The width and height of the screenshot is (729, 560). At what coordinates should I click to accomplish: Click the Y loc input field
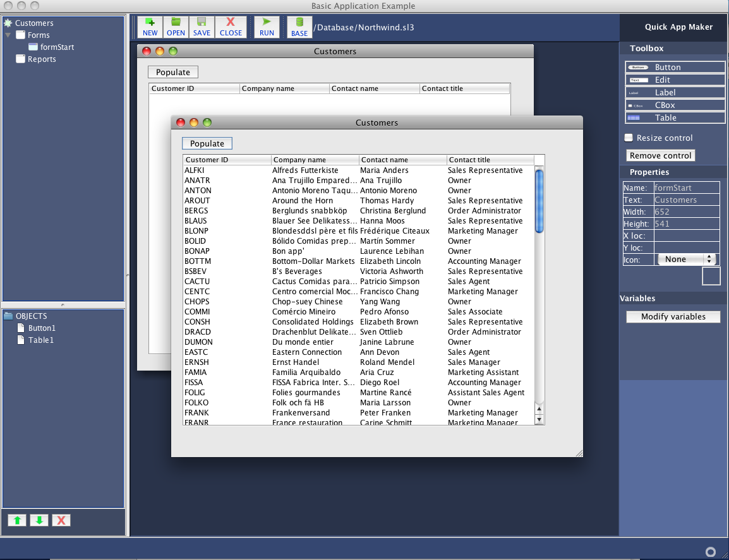point(687,248)
